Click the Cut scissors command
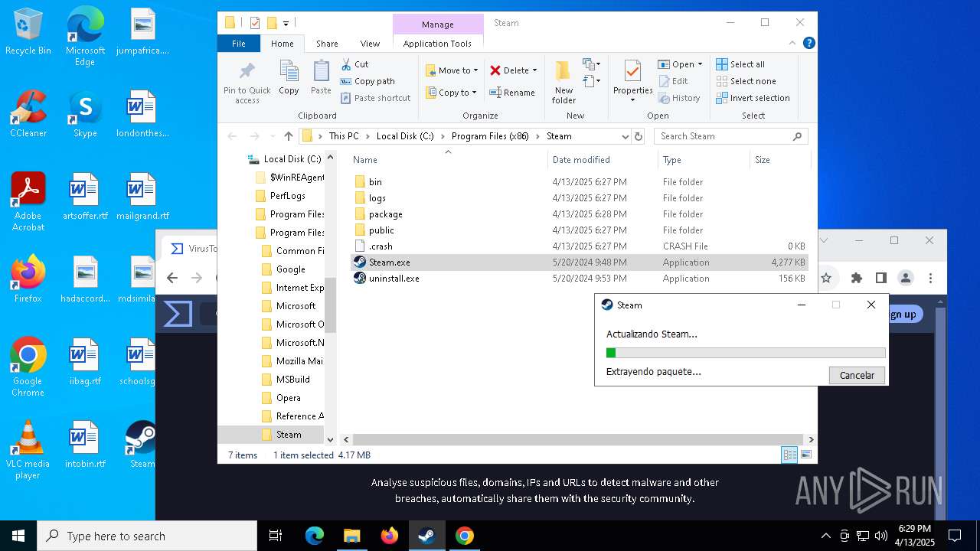980x551 pixels. pyautogui.click(x=355, y=64)
